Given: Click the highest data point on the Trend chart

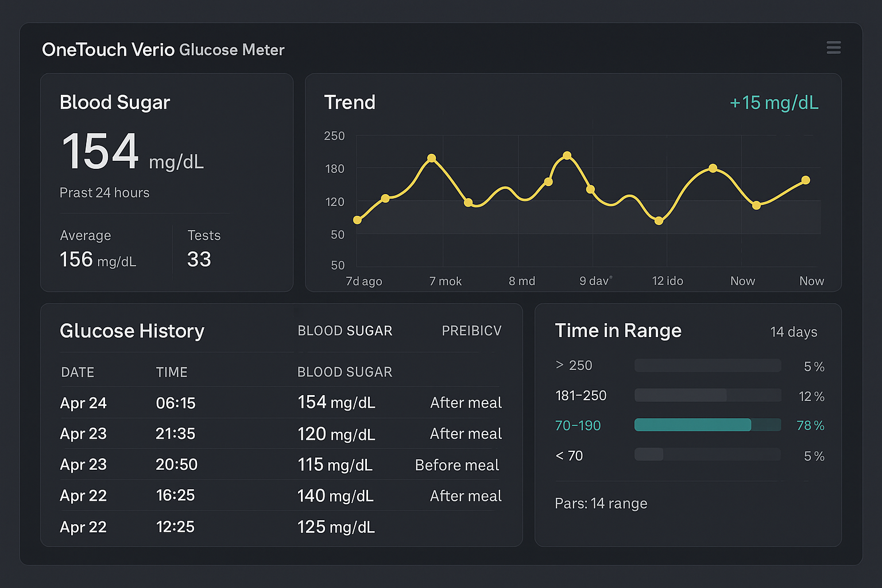Looking at the screenshot, I should [567, 156].
